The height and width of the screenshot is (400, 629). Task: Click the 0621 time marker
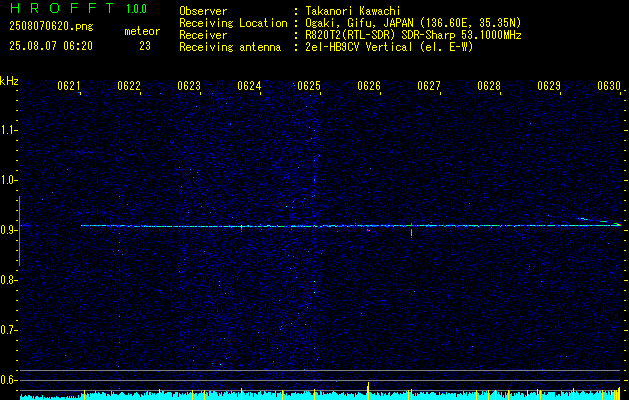coord(69,86)
